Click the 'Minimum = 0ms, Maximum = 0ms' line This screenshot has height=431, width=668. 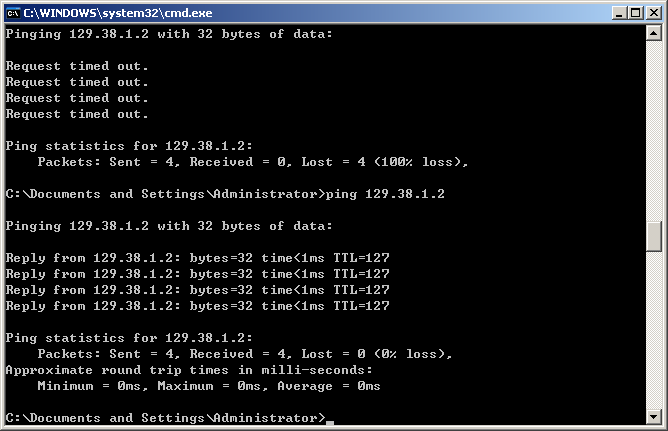click(209, 386)
